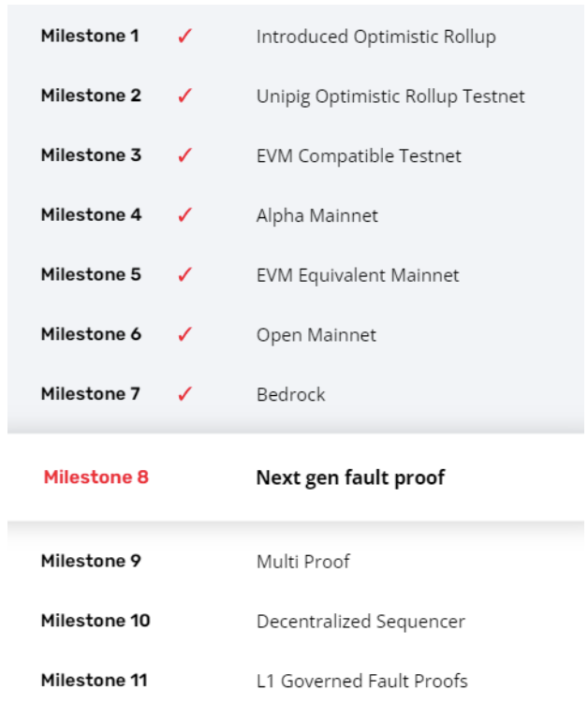Screen dimensions: 588x719
Task: Open the Decentralized Sequencer entry
Action: (360, 622)
